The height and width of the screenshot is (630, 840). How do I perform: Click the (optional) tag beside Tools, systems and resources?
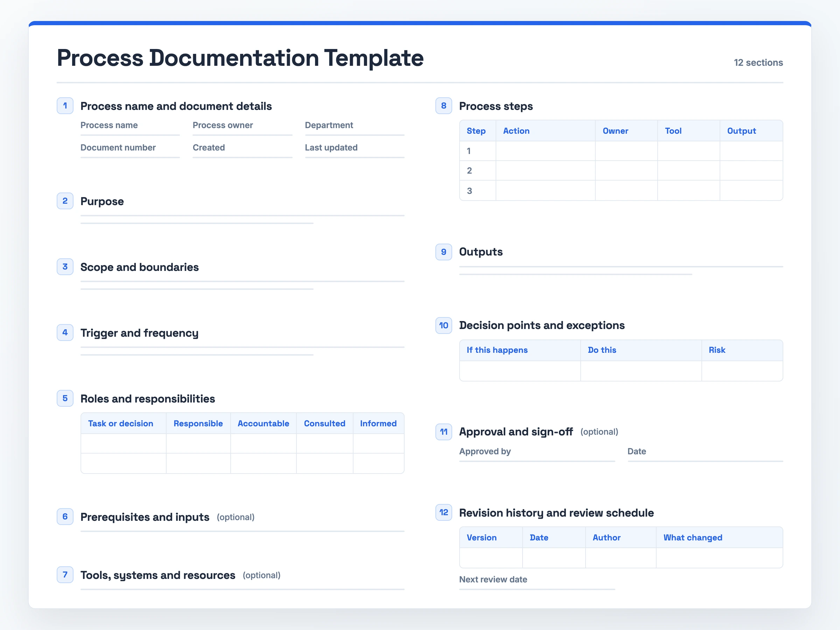(262, 575)
